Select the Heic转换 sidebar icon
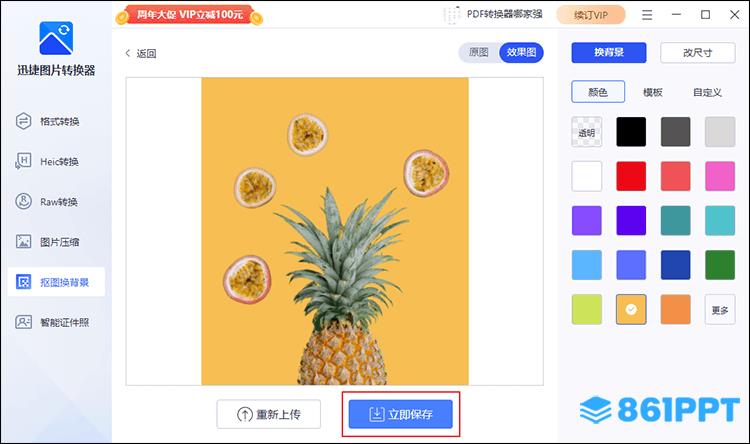Viewport: 750px width, 444px height. [x=23, y=161]
